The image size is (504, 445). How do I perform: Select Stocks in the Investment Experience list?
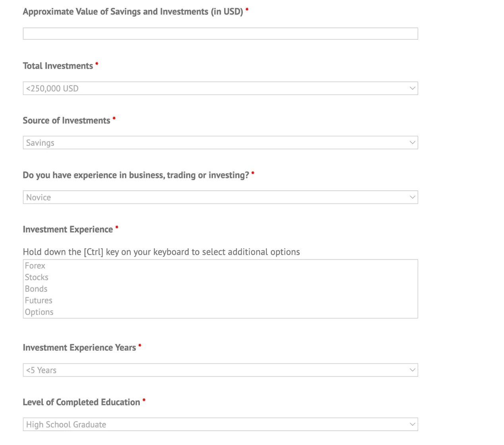pyautogui.click(x=220, y=277)
